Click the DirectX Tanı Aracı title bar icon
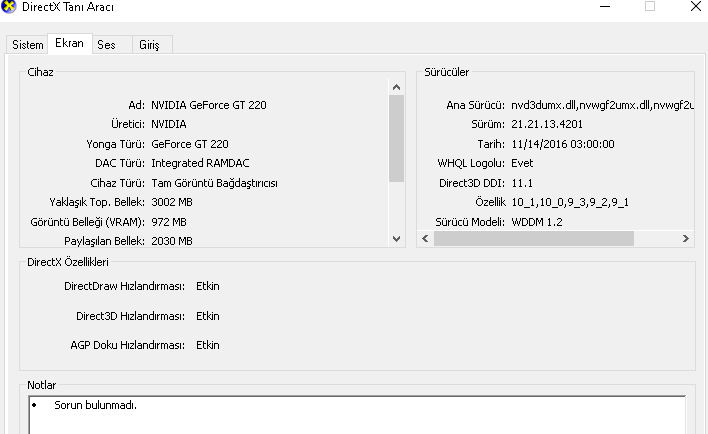Viewport: 708px width, 434px height. point(9,6)
